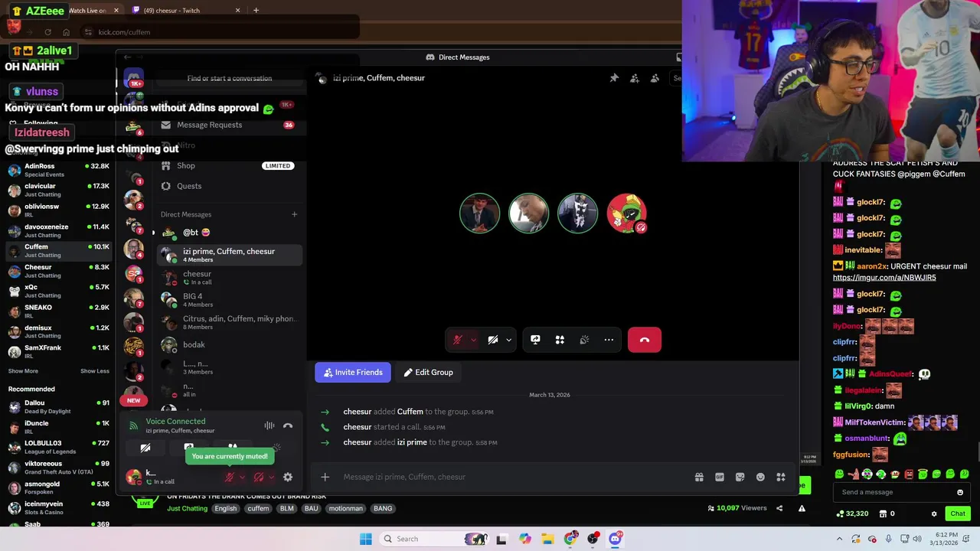The height and width of the screenshot is (551, 980).
Task: Open gift icon in message box
Action: click(699, 477)
